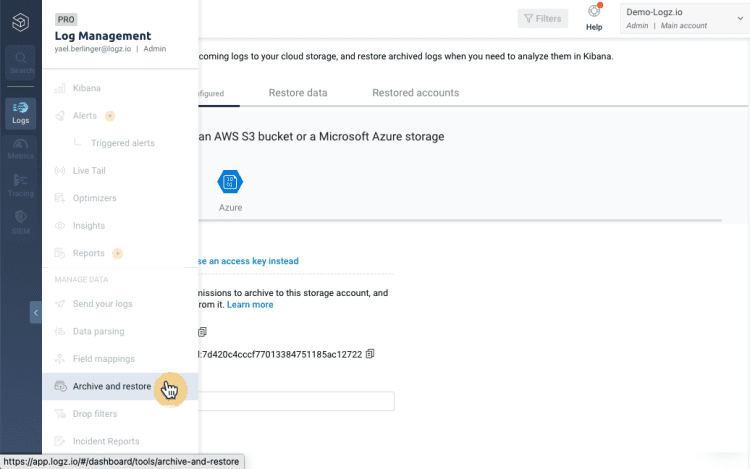Click 'use an access key instead' link
The height and width of the screenshot is (469, 750).
[x=248, y=261]
